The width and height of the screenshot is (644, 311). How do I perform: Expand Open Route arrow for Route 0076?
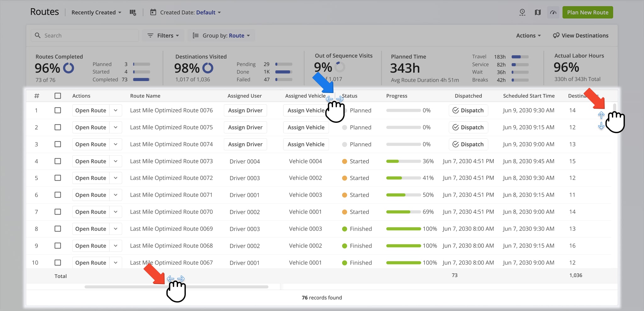pyautogui.click(x=116, y=110)
